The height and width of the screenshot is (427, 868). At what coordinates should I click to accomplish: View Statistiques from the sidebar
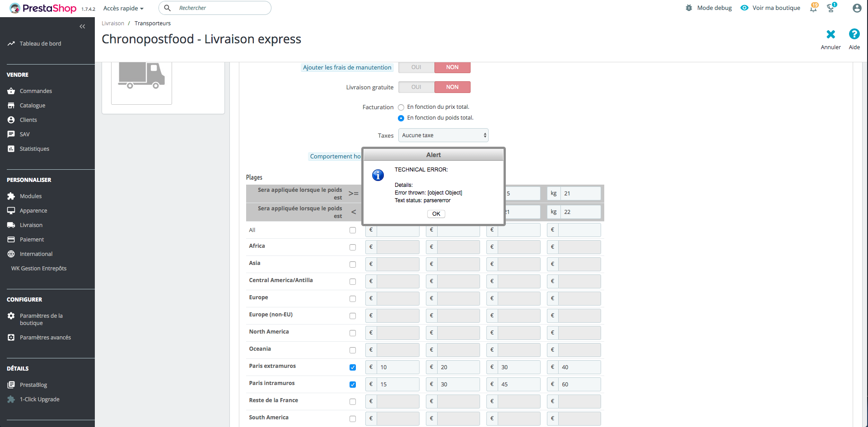point(34,149)
